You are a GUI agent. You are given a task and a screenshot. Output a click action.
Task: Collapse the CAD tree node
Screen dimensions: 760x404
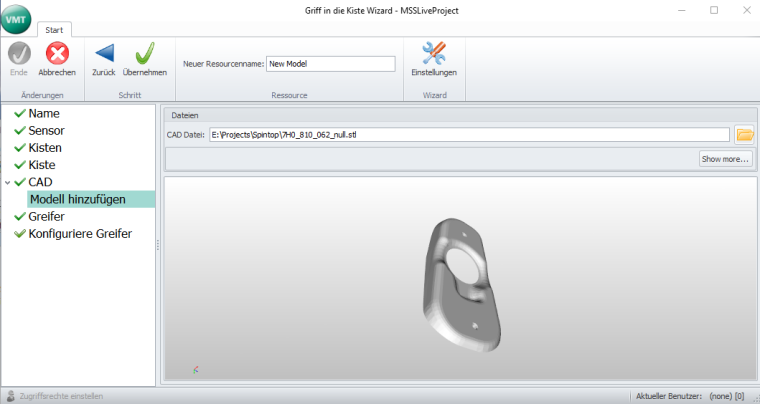pos(7,183)
